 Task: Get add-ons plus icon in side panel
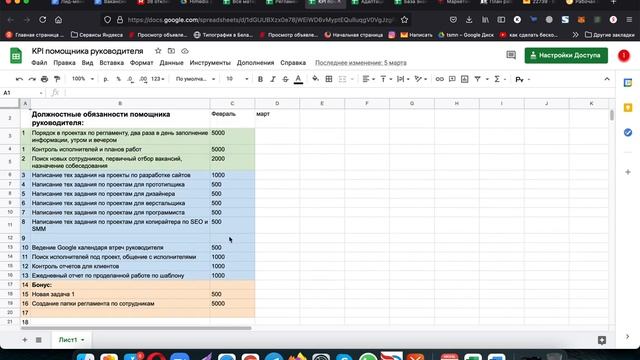[628, 172]
